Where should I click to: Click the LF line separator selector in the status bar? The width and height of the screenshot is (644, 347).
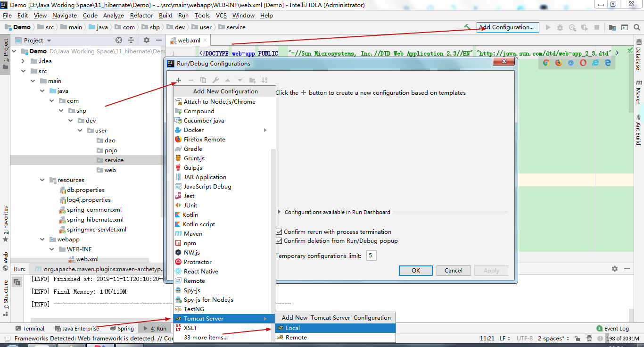[504, 339]
